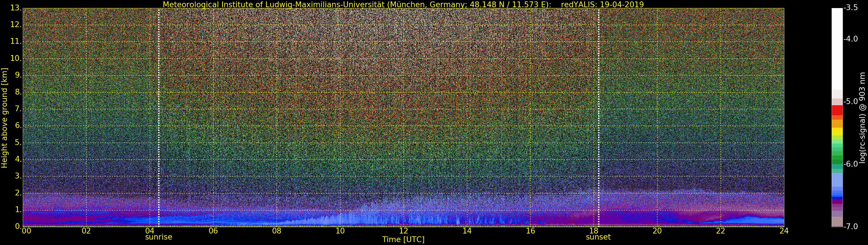This screenshot has width=868, height=245.
Task: Click the white top segment of the colorbar
Action: pos(837,49)
